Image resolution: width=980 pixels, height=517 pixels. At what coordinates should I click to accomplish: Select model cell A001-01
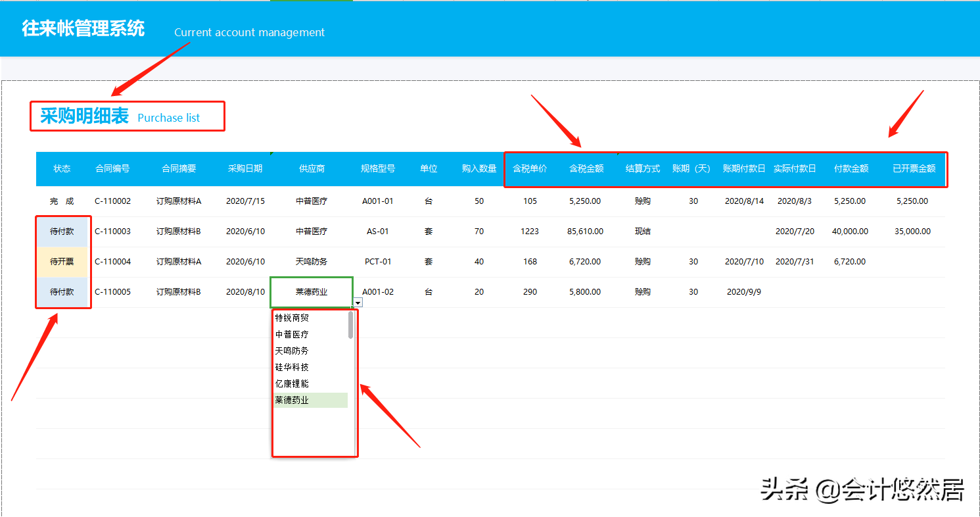click(378, 201)
